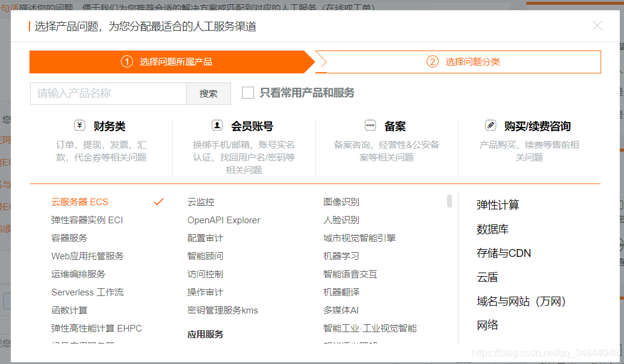Choose 容器服务 from the product list
The image size is (624, 364).
(69, 238)
